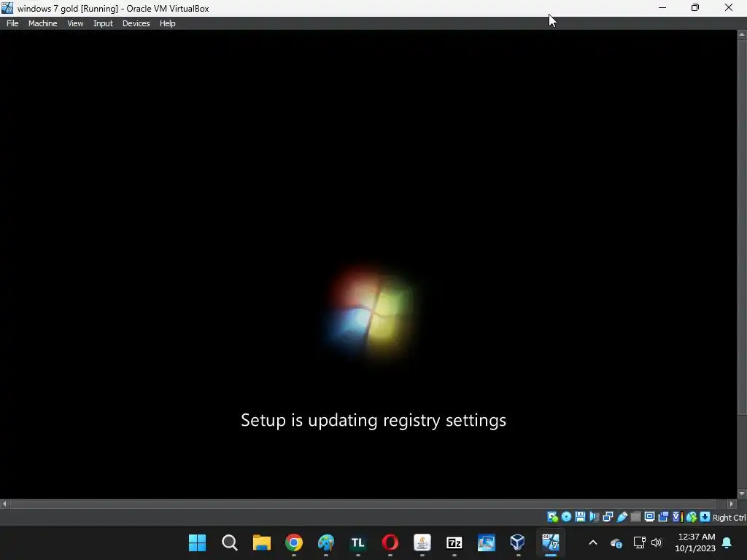Click the audio status icon in VirtualBox status bar
This screenshot has height=560, width=747.
[x=595, y=517]
